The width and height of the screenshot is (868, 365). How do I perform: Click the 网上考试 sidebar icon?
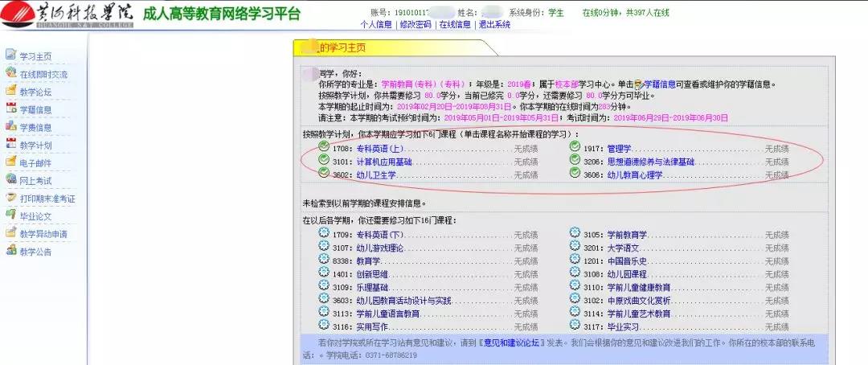10,180
